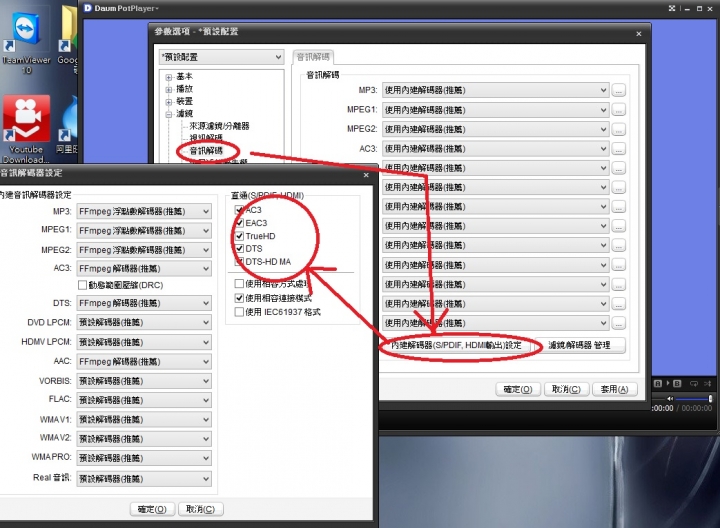Open the WMA V1 decoder dropdown
The width and height of the screenshot is (720, 528).
144,420
